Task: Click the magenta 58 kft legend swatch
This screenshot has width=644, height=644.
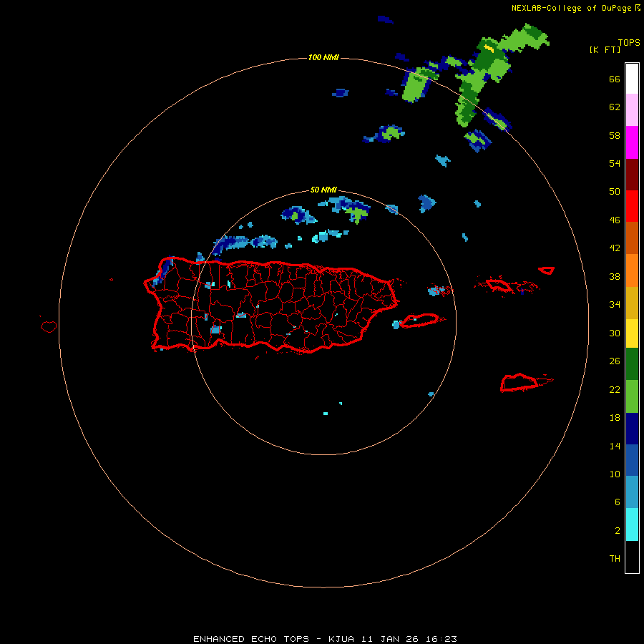Action: pyautogui.click(x=632, y=142)
